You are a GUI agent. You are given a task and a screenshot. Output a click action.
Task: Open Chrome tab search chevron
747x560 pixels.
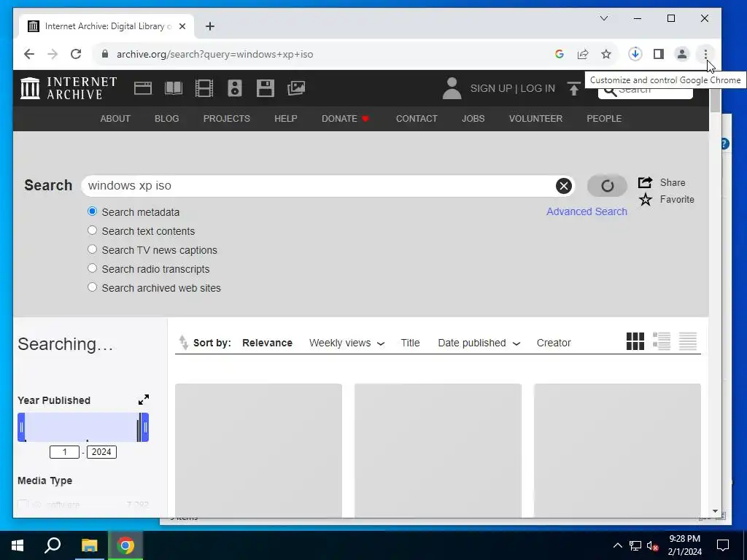coord(603,18)
